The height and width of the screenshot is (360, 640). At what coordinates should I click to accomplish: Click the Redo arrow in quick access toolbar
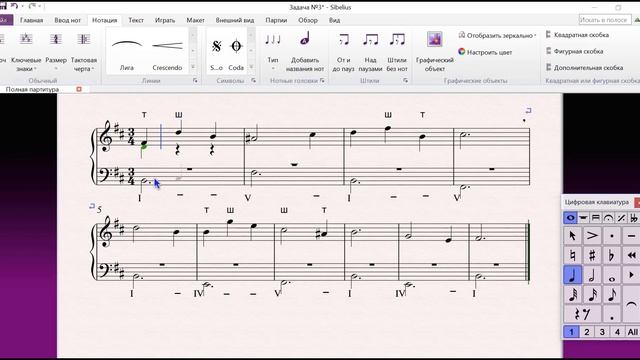tap(32, 6)
